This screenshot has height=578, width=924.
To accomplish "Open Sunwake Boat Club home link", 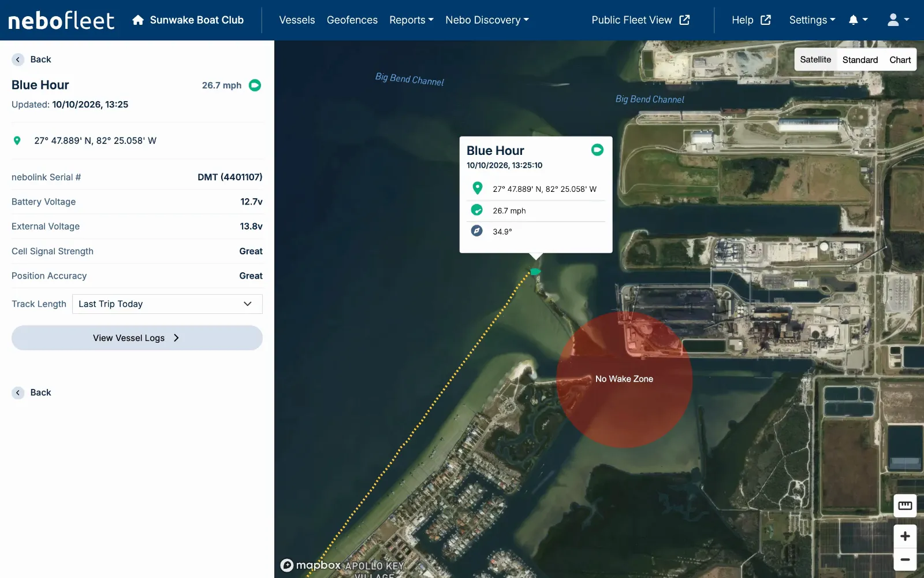I will coord(188,20).
